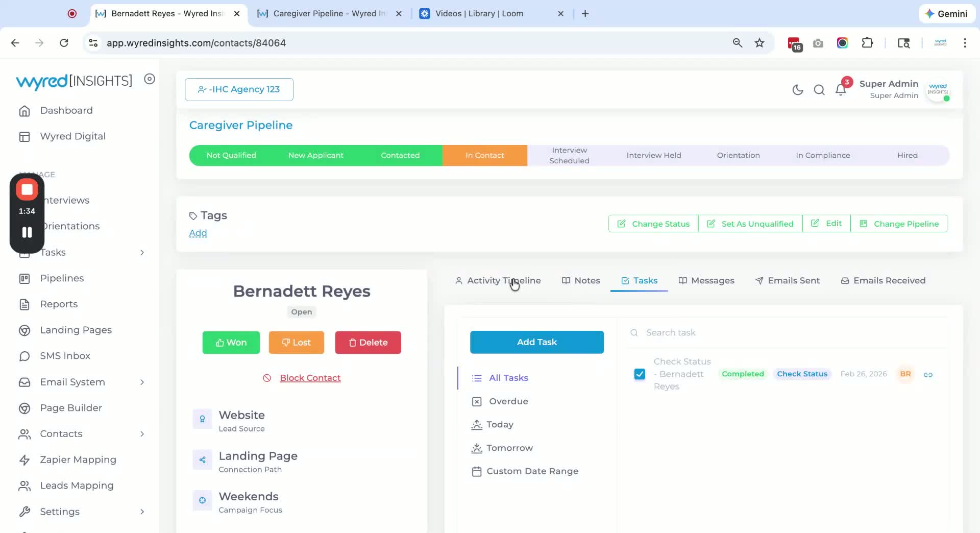Open the Messages tab
Image resolution: width=980 pixels, height=533 pixels.
(x=706, y=281)
